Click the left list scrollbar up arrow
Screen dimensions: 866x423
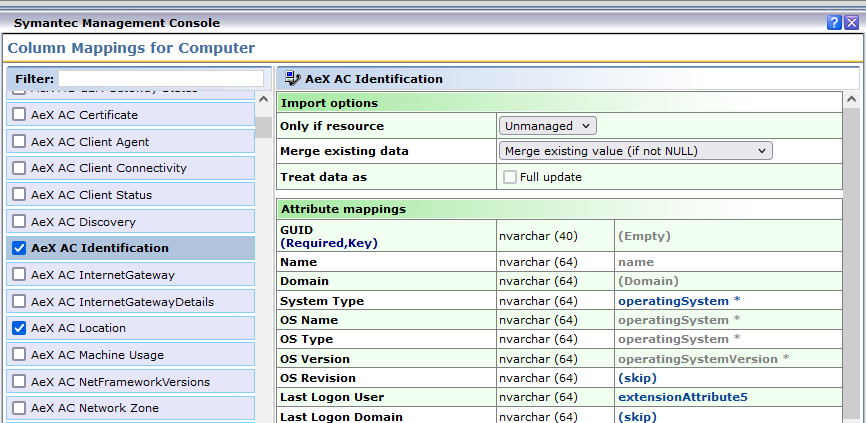coord(263,100)
